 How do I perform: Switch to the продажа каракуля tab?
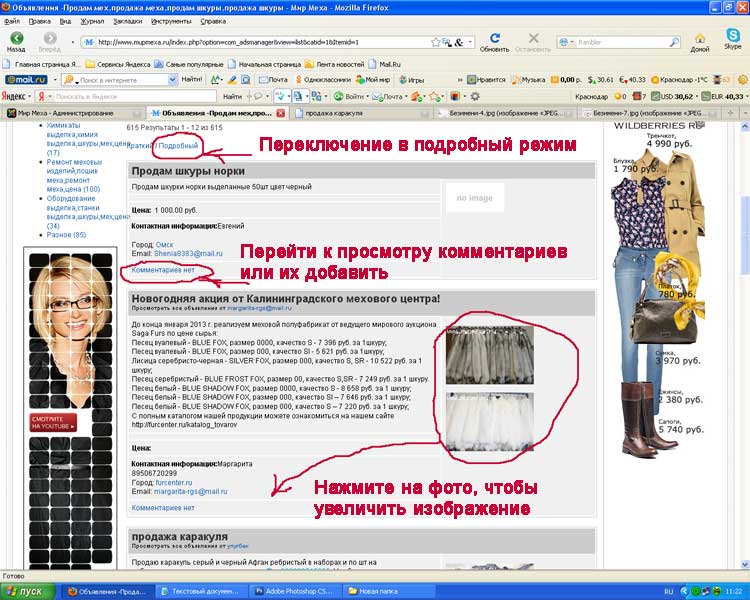[361, 113]
